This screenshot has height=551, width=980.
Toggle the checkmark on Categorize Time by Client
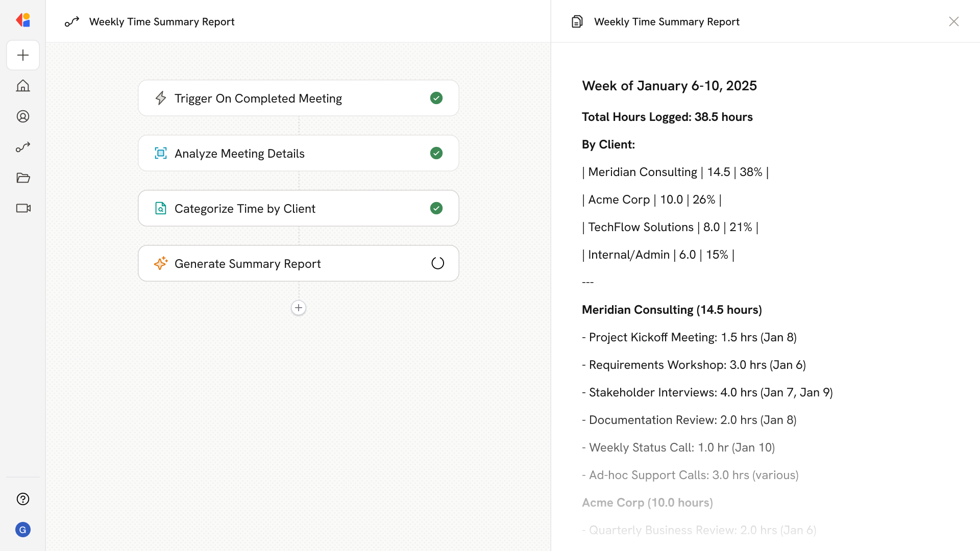tap(436, 208)
